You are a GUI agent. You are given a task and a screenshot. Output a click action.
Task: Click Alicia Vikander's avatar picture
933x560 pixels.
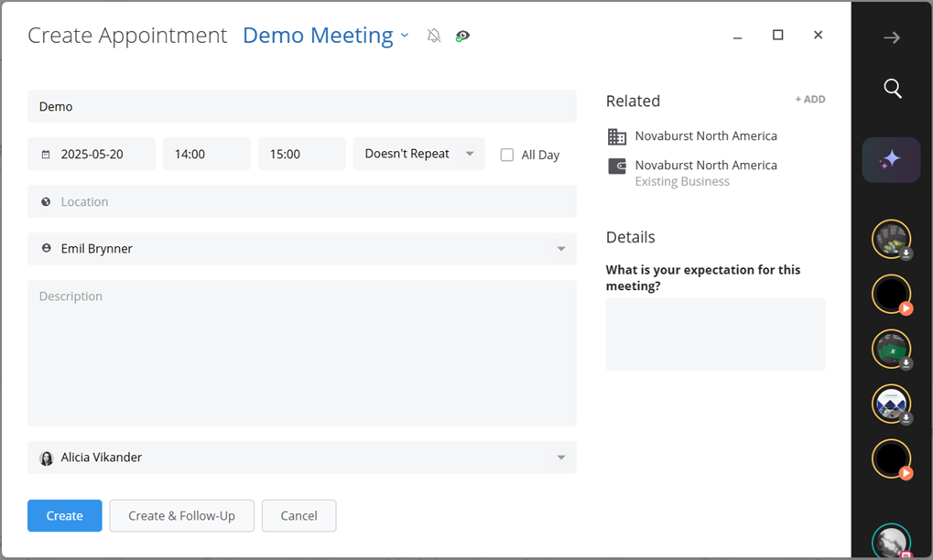46,458
